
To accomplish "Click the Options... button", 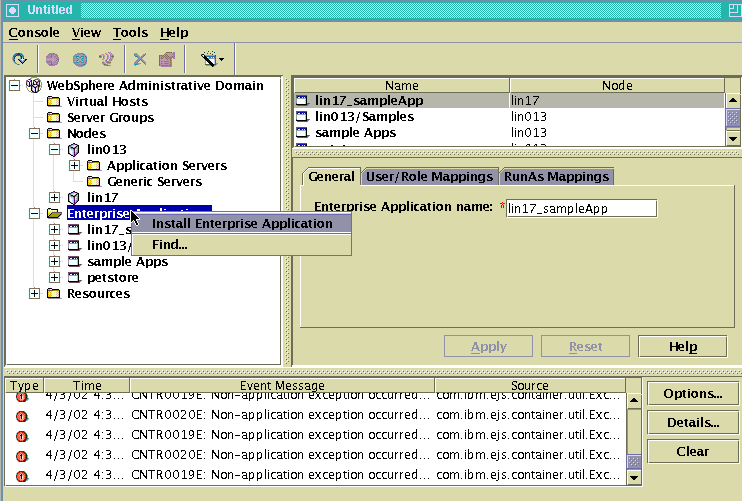I will [x=692, y=394].
